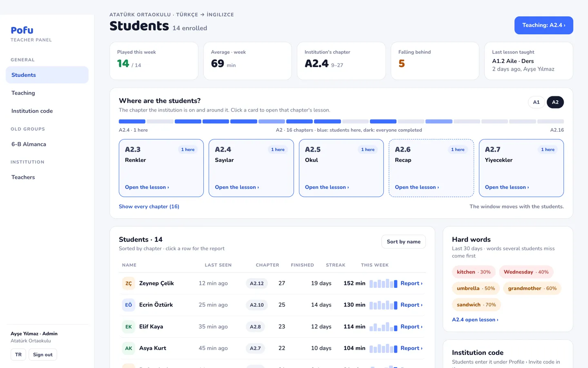Image resolution: width=588 pixels, height=368 pixels.
Task: View the Report for Elif Kaya
Action: point(412,327)
